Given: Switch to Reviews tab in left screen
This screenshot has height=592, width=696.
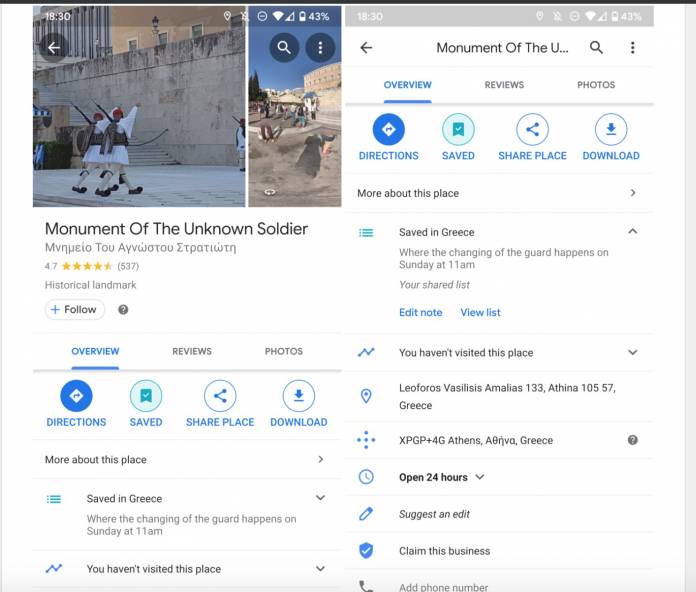Looking at the screenshot, I should (192, 351).
